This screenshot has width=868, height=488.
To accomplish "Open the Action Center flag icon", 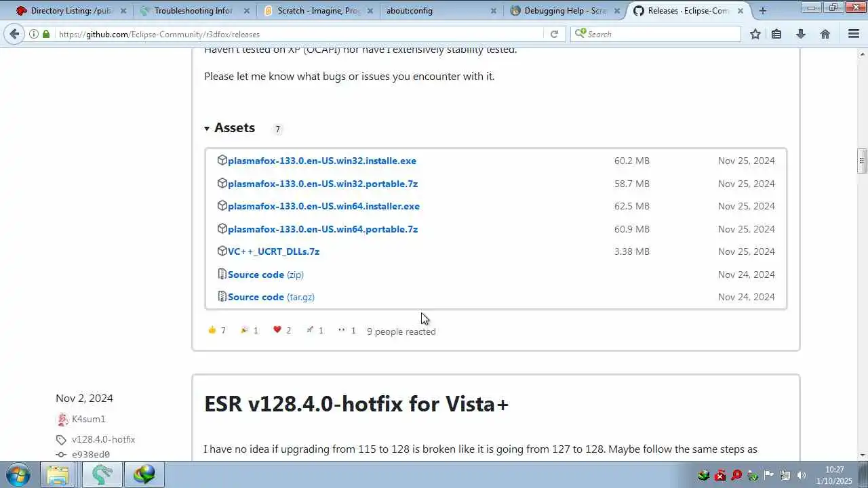I will (770, 475).
